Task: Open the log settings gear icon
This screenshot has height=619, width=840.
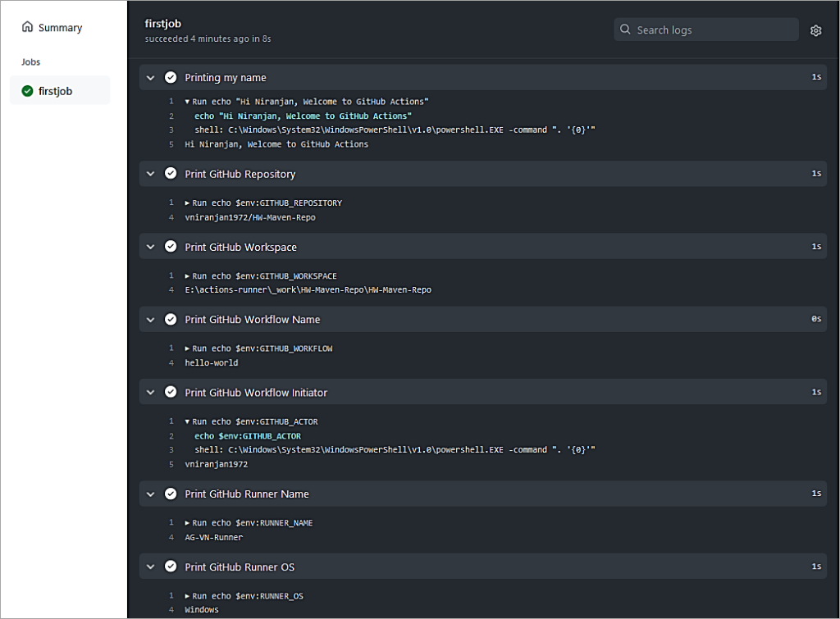Action: click(x=815, y=30)
